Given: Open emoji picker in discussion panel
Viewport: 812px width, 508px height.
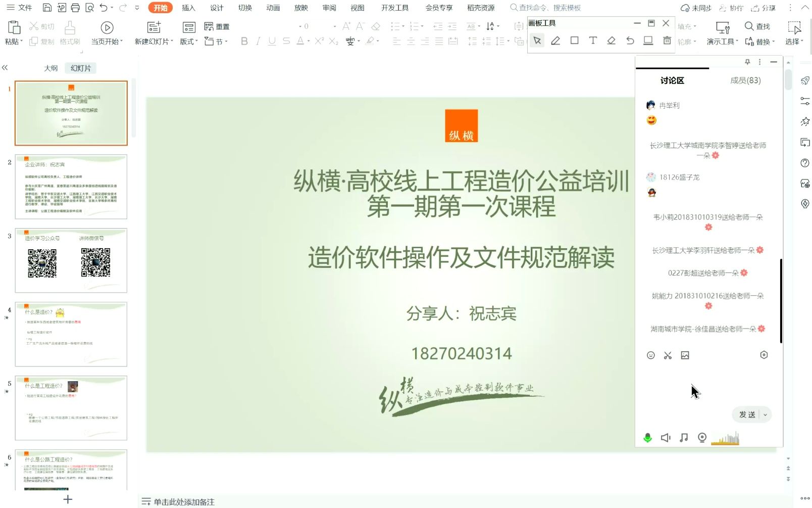Looking at the screenshot, I should point(651,355).
